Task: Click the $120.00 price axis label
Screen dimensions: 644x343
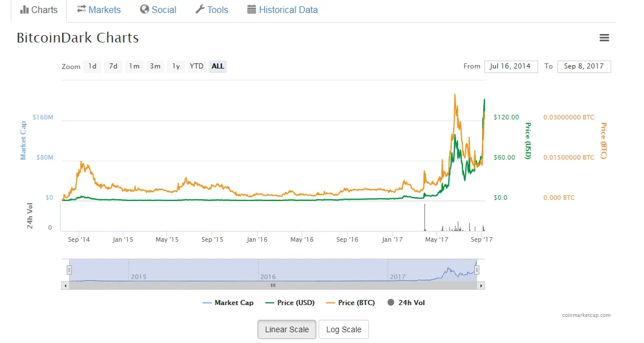Action: 506,118
